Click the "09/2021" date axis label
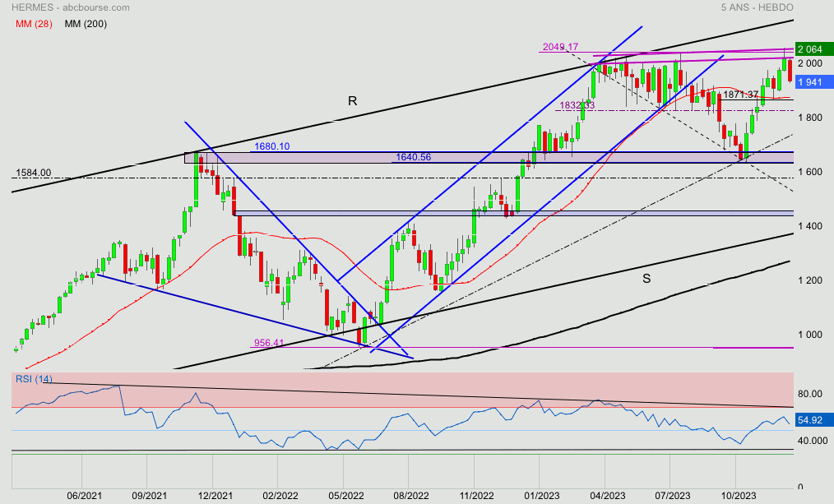 click(148, 496)
